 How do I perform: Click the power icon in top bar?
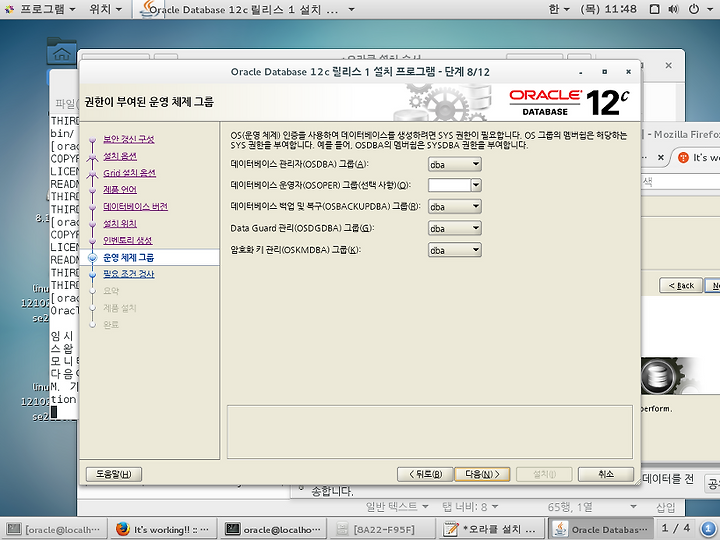pos(694,9)
